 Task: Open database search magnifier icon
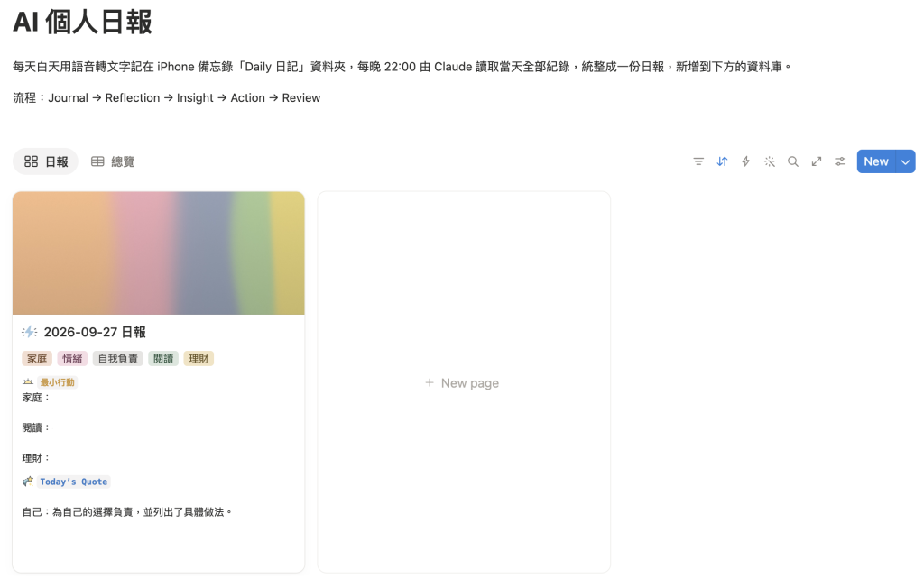click(x=792, y=161)
